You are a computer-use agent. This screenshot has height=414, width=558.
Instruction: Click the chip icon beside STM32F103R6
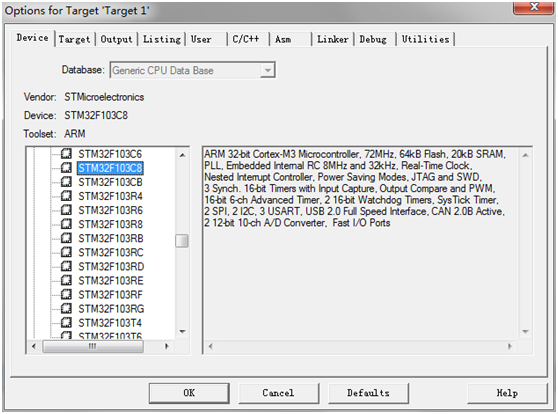(x=66, y=210)
